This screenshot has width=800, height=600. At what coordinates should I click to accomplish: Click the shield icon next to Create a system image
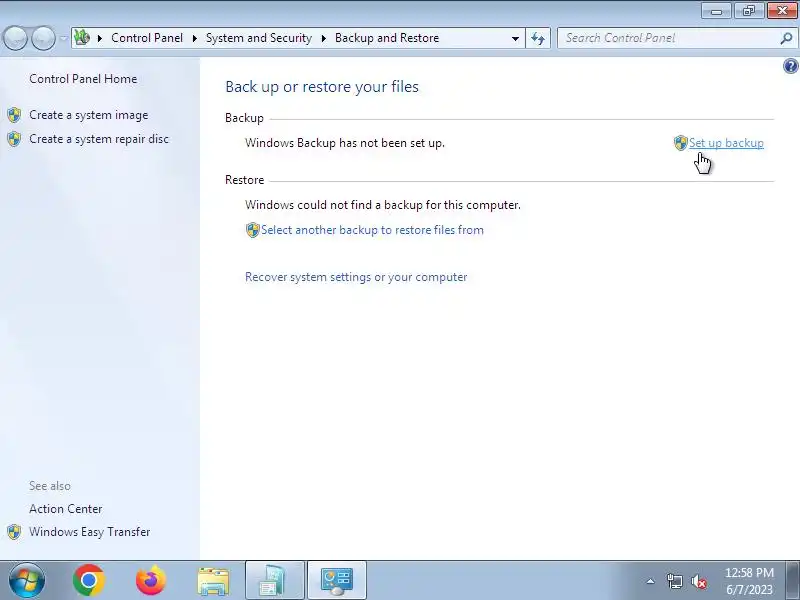point(14,115)
